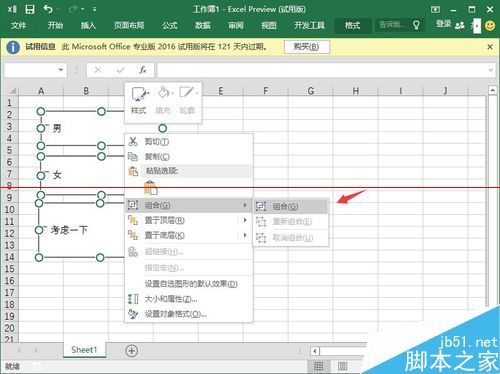This screenshot has width=500, height=374.
Task: Click the 女 text label
Action: click(x=57, y=175)
